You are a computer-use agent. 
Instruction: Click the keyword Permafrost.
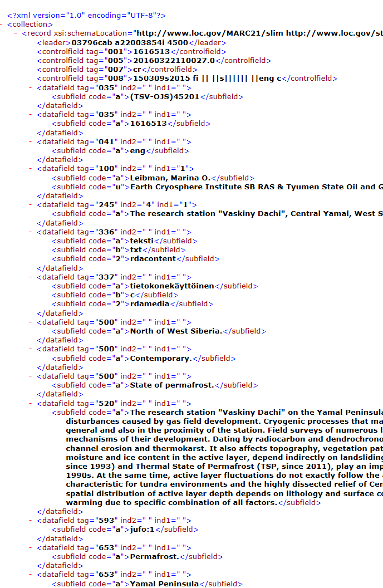(x=155, y=557)
